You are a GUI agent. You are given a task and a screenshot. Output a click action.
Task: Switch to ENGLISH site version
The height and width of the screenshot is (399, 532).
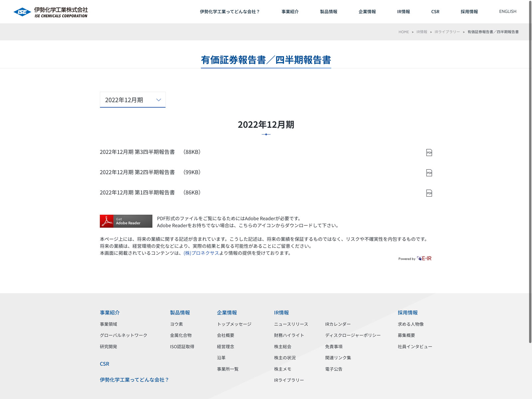pos(508,11)
